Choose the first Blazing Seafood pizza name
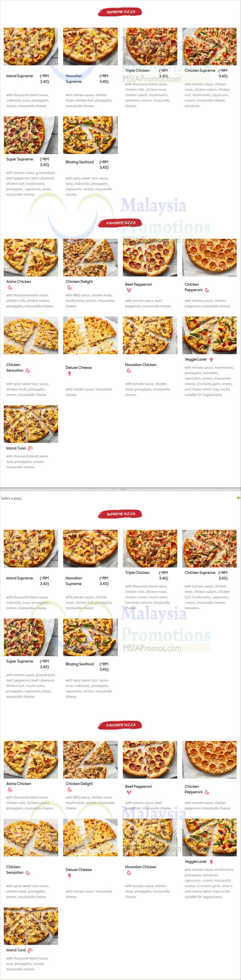 pos(80,162)
